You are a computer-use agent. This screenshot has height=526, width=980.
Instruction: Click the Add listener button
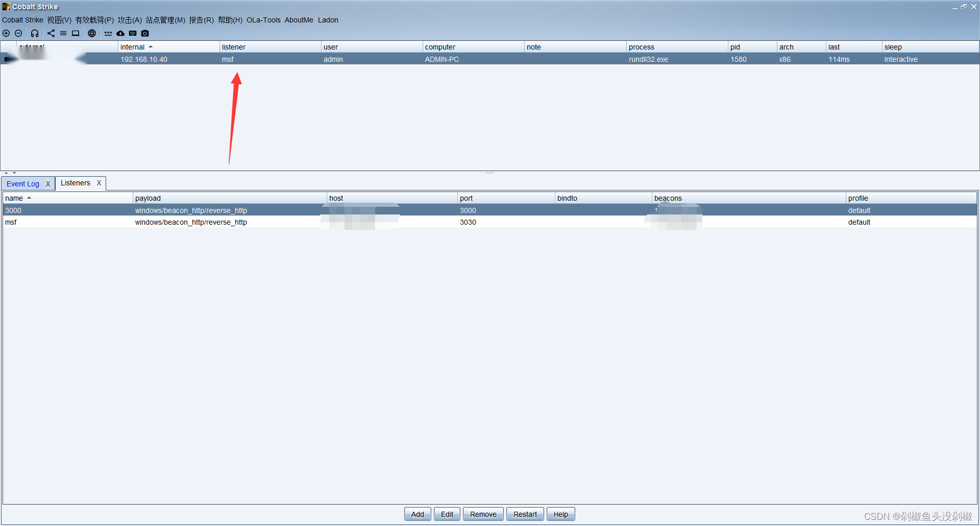point(418,514)
